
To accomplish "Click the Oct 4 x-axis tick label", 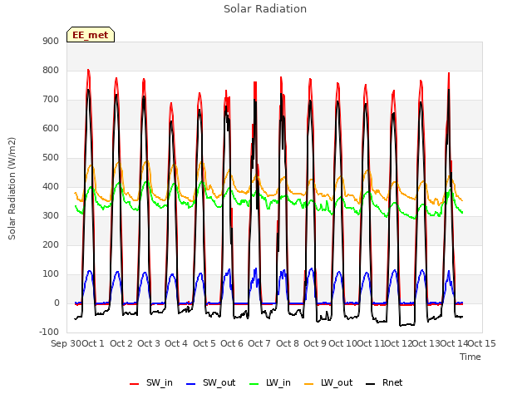I will click(x=176, y=343).
